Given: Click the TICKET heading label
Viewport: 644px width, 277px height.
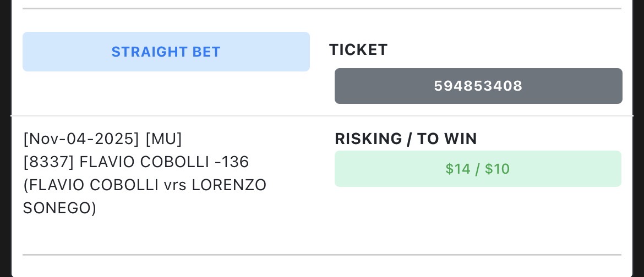Looking at the screenshot, I should [x=358, y=50].
